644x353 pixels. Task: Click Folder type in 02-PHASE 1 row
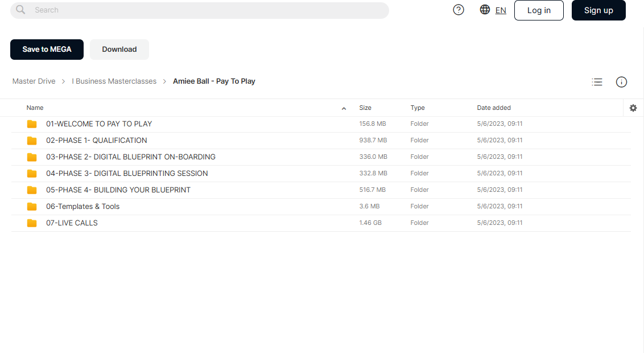click(x=419, y=140)
